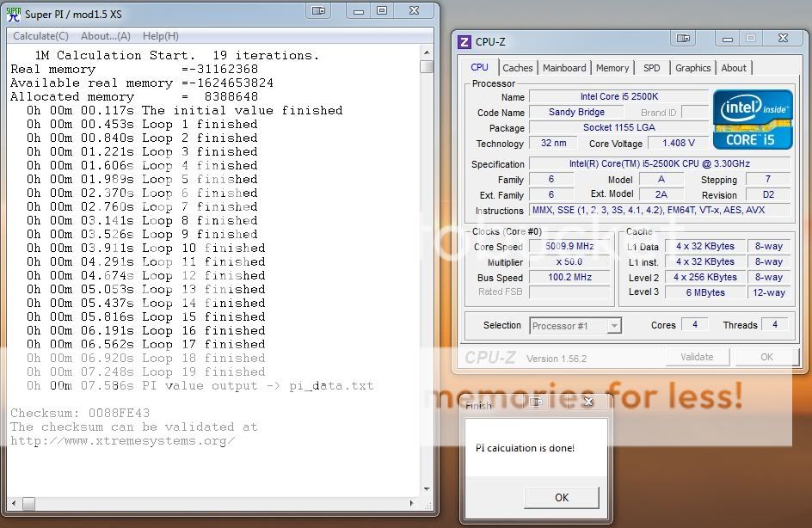Switch to the Graphics tab

693,68
